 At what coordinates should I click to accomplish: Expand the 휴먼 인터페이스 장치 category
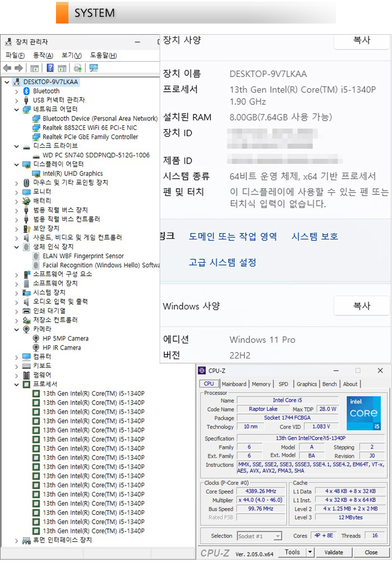coord(16,541)
